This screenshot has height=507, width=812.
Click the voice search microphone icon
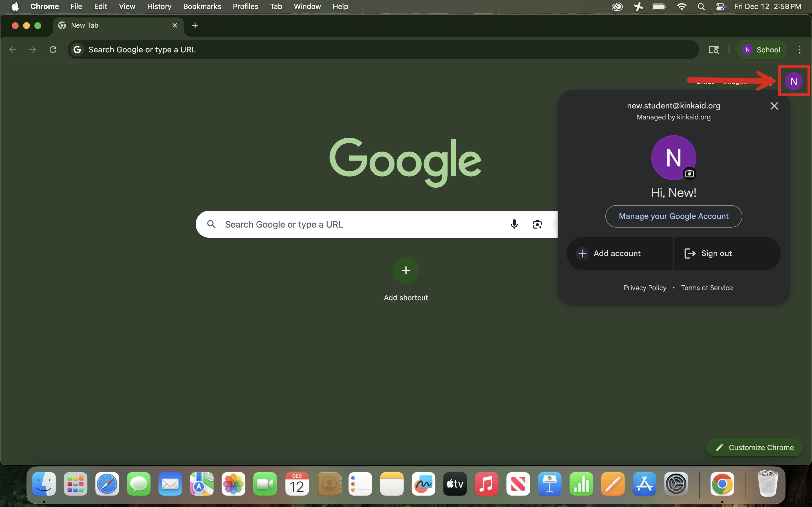pos(514,224)
